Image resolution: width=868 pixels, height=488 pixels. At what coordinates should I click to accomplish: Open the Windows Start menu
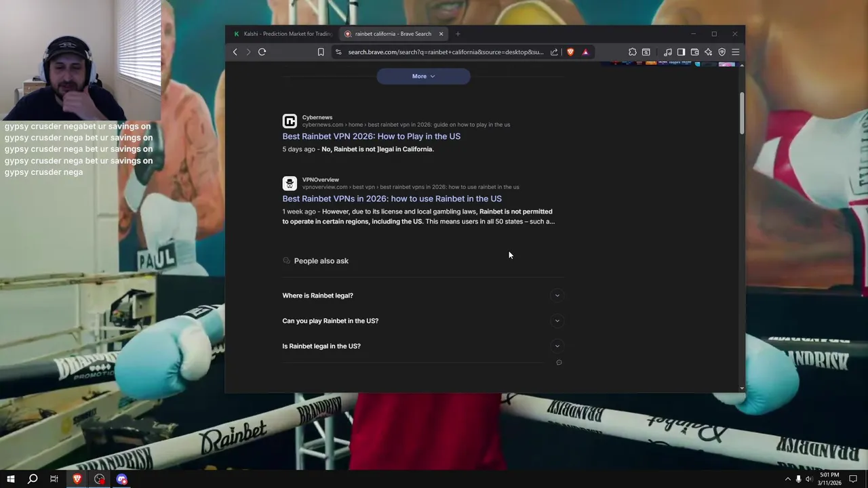[11, 479]
